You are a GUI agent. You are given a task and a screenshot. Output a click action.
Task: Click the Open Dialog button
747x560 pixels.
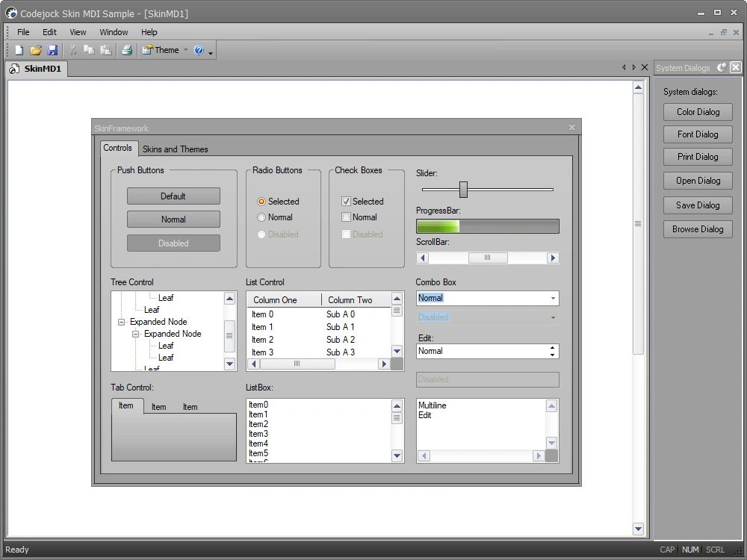pyautogui.click(x=698, y=181)
